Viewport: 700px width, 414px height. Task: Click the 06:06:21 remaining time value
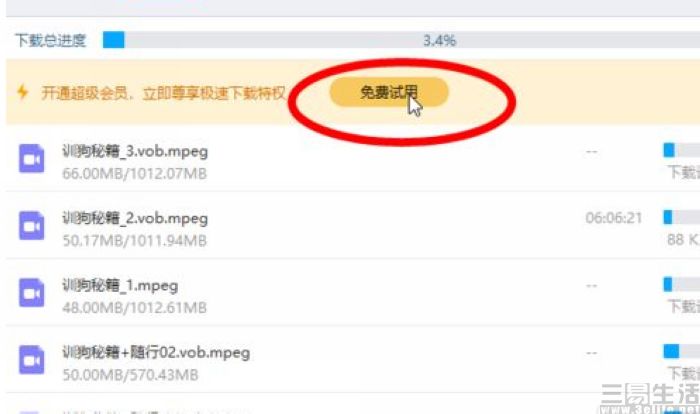pos(614,218)
